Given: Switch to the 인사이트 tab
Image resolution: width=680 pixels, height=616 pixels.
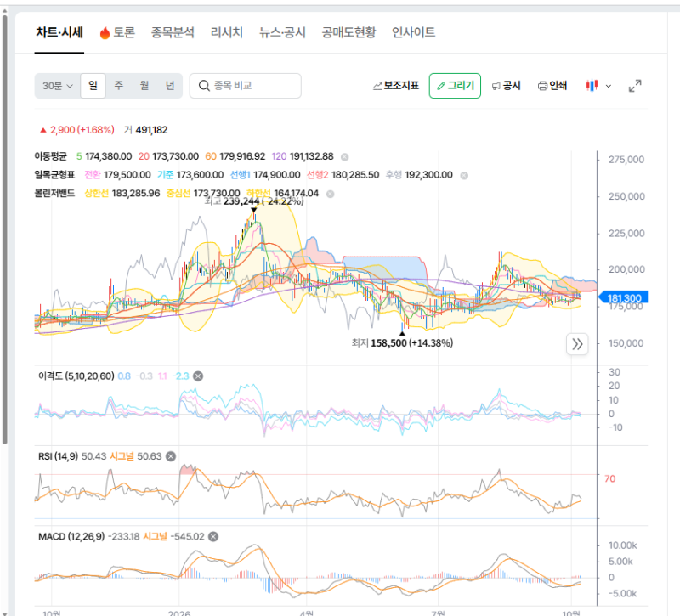Looking at the screenshot, I should point(413,32).
